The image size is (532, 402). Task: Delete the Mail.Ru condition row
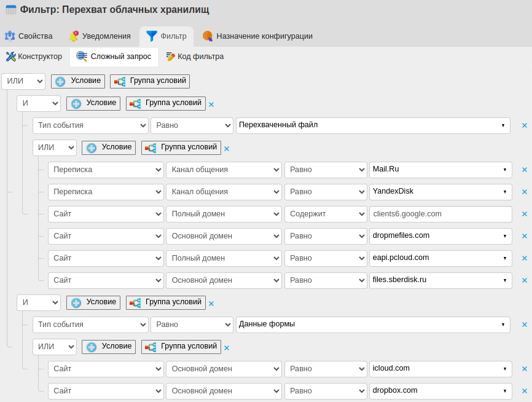[x=524, y=170]
